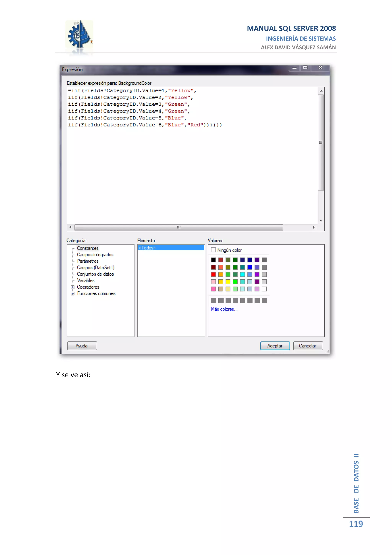Expand the Funciones comunes tree node
This screenshot has width=392, height=555.
click(x=72, y=293)
